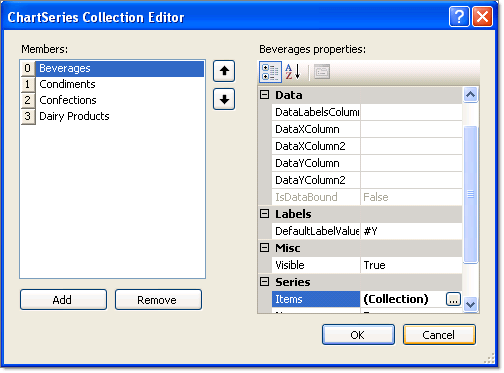Select Confections in Members list
This screenshot has height=373, width=504.
[x=120, y=100]
